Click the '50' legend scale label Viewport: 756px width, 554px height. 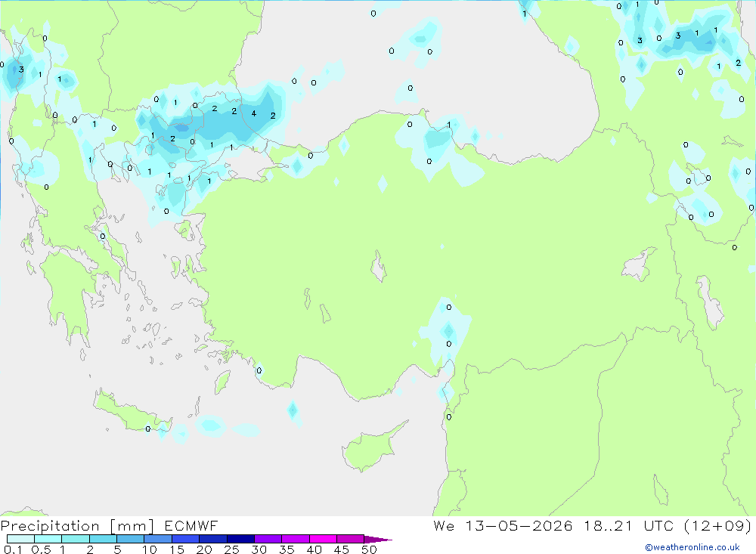[370, 549]
